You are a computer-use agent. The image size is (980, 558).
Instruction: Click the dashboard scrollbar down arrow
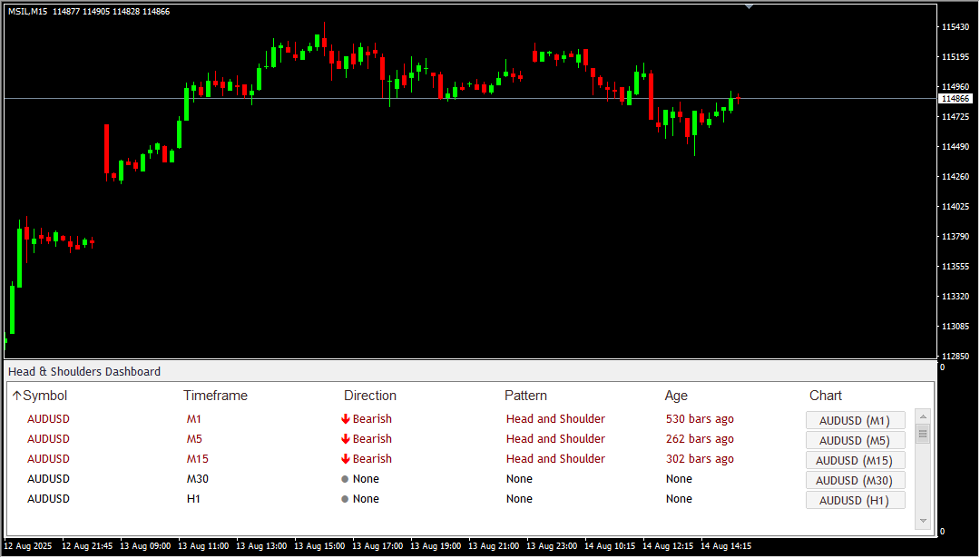pyautogui.click(x=923, y=521)
